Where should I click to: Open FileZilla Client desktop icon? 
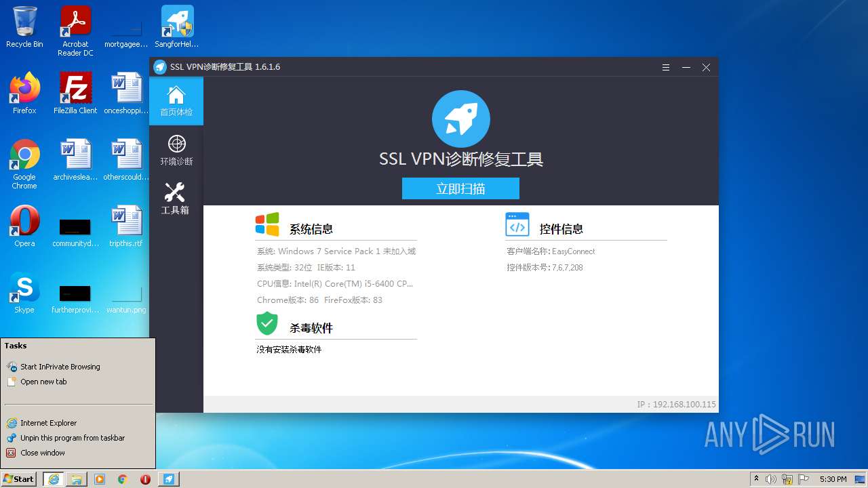tap(75, 94)
